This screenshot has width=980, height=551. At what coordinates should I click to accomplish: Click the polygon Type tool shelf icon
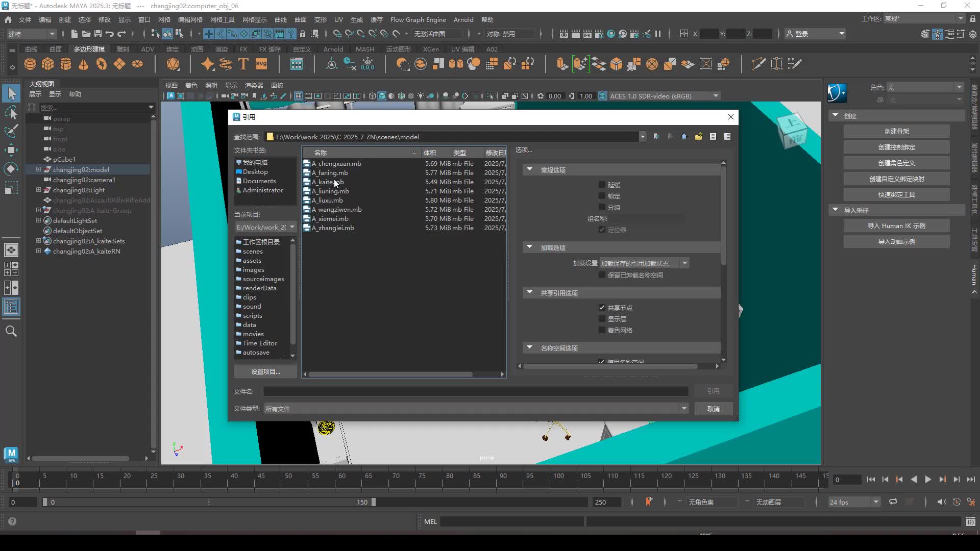tap(243, 64)
